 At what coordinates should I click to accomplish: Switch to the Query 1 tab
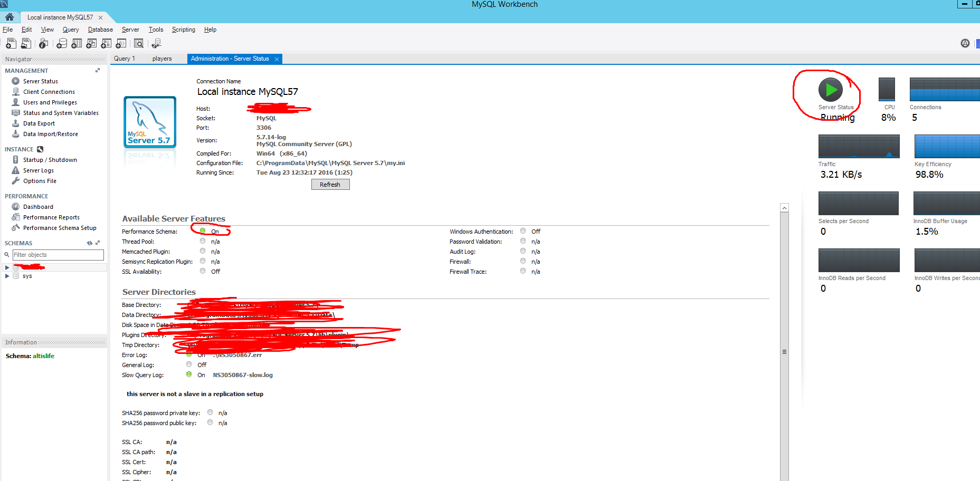125,59
